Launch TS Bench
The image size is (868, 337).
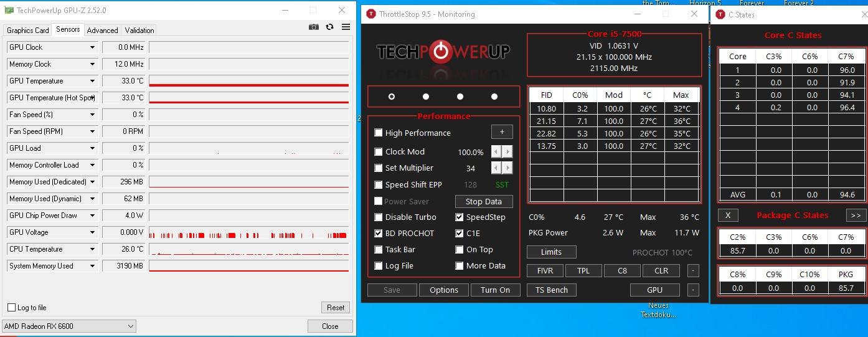point(552,290)
